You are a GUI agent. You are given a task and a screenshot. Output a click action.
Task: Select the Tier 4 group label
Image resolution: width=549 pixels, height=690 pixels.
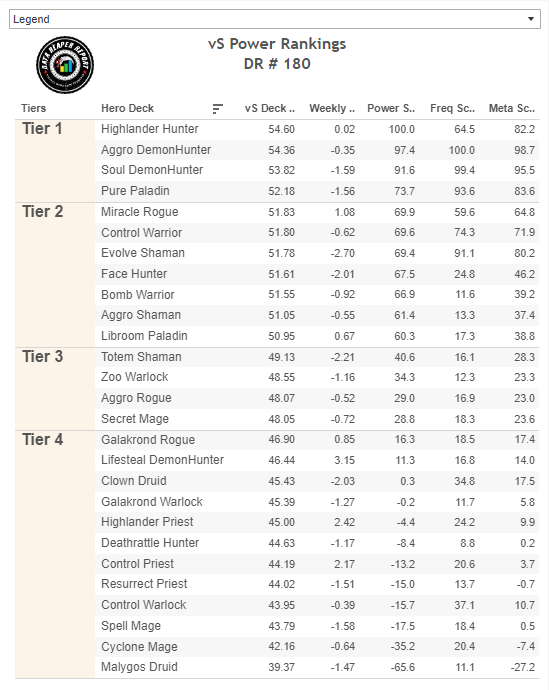coord(43,440)
